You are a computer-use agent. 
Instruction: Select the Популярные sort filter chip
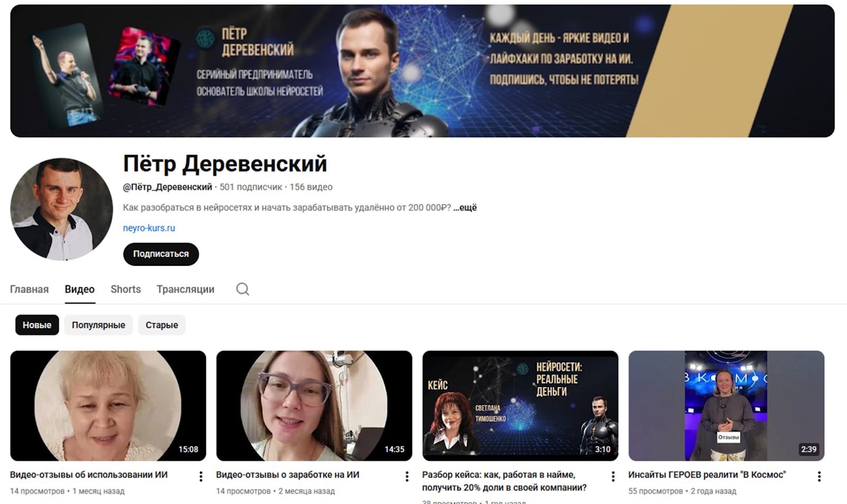(98, 325)
